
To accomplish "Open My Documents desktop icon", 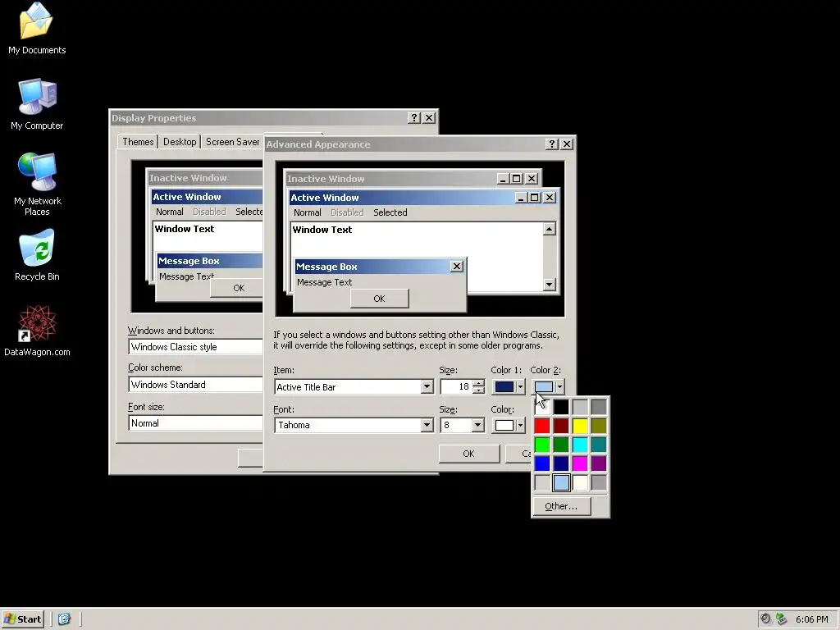I will tap(36, 28).
